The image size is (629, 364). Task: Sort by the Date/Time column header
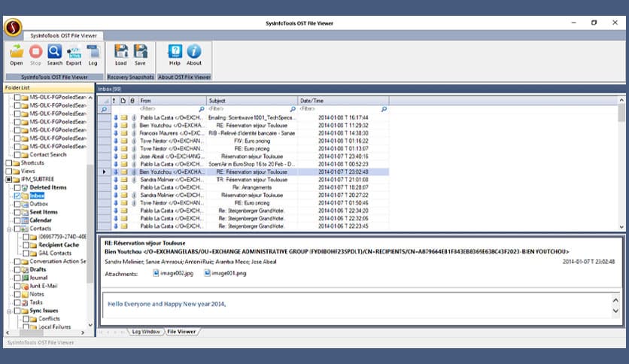tap(343, 101)
